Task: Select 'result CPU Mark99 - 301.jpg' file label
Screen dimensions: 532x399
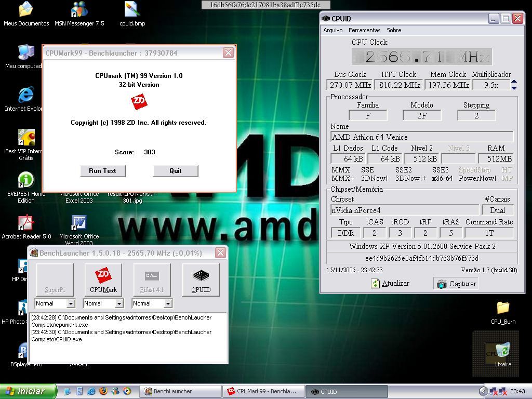Action: (132, 197)
